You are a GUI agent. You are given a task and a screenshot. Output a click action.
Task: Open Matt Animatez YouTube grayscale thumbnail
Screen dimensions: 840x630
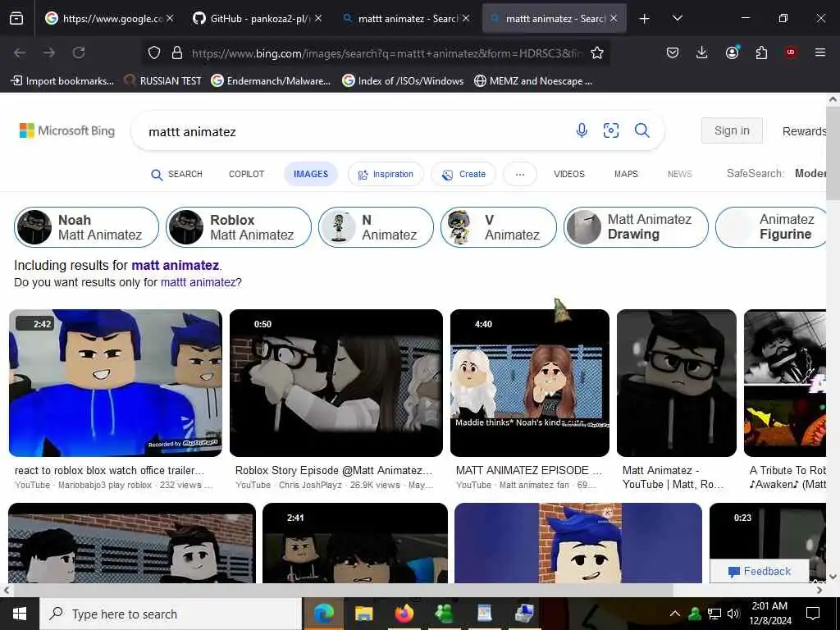coord(677,383)
